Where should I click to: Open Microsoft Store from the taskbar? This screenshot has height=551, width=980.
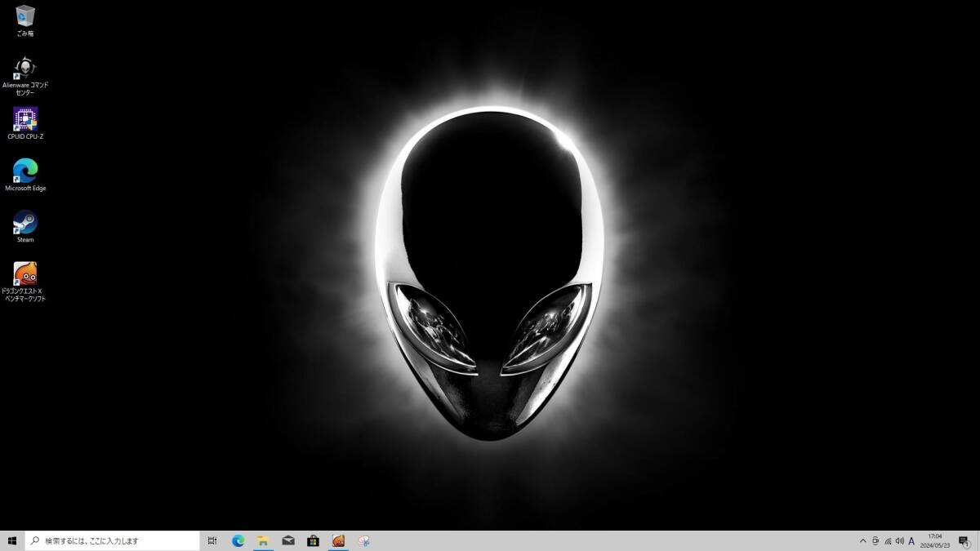[313, 540]
